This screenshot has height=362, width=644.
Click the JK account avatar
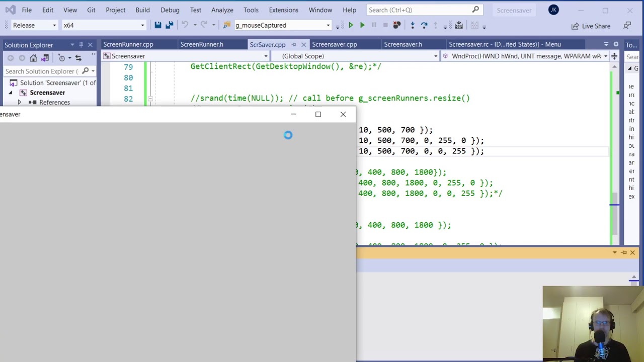(553, 10)
